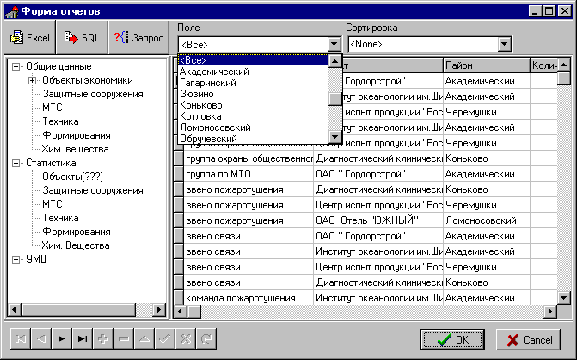Click the Cancel button
This screenshot has height=360, width=577.
(x=528, y=339)
